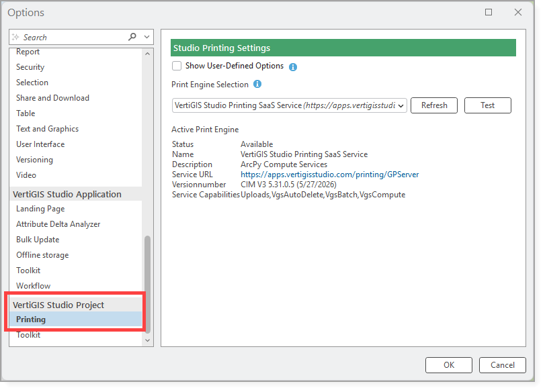Click the Name value VertiGIS Studio Printing SaaS Service

[304, 154]
